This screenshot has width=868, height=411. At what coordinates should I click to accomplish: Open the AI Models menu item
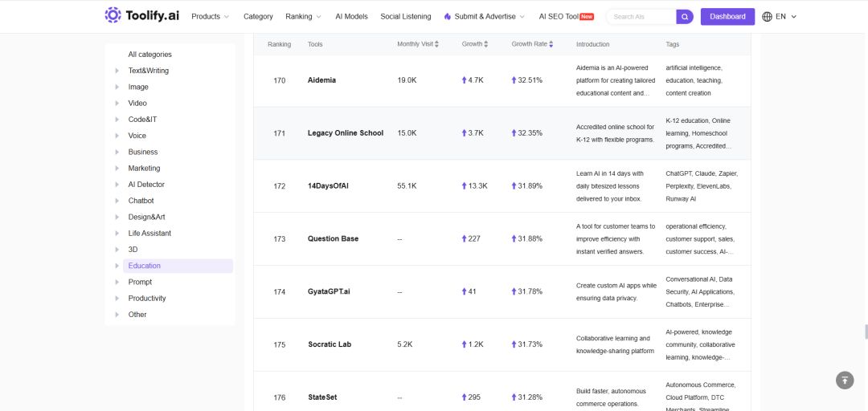351,17
